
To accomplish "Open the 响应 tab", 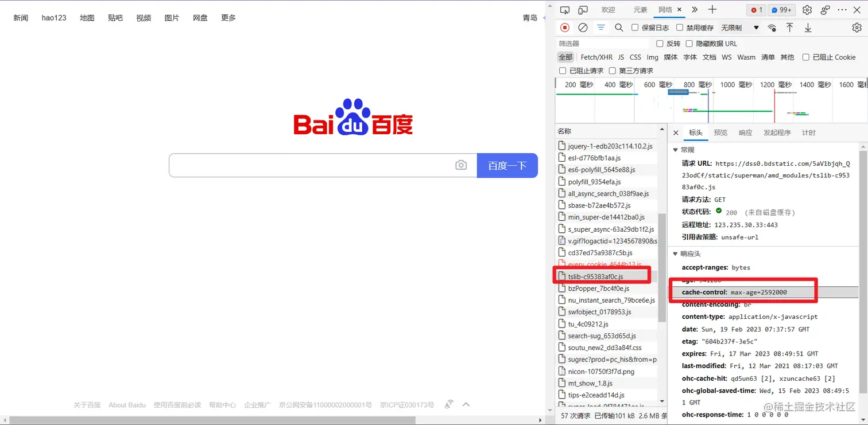I will coord(745,133).
